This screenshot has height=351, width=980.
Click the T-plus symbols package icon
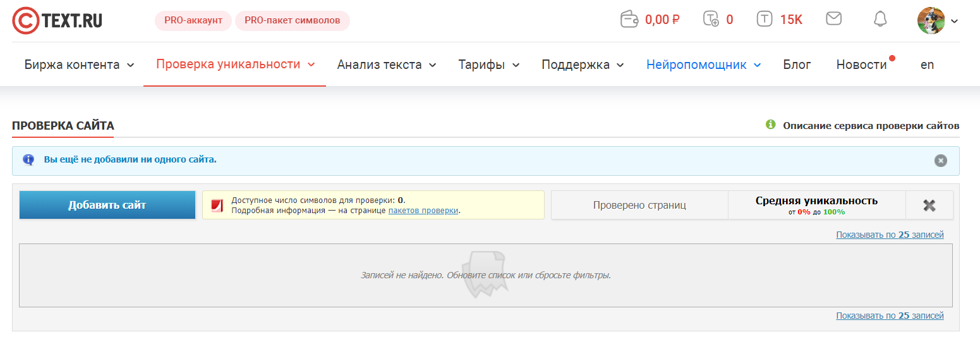pyautogui.click(x=711, y=20)
